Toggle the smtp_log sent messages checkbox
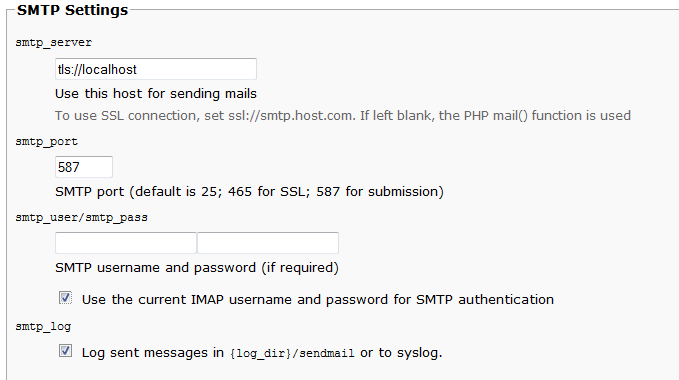This screenshot has height=380, width=679. [x=65, y=351]
